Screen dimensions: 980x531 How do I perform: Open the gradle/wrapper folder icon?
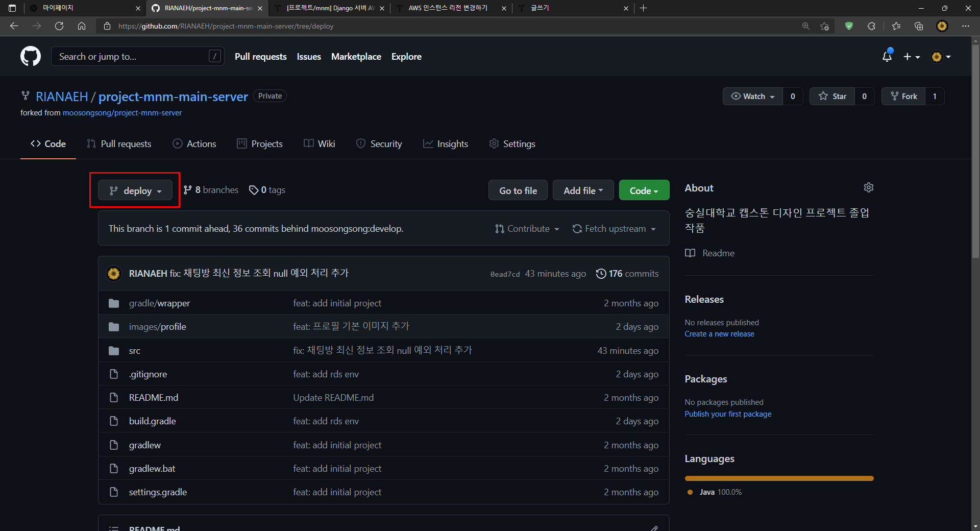tap(114, 303)
